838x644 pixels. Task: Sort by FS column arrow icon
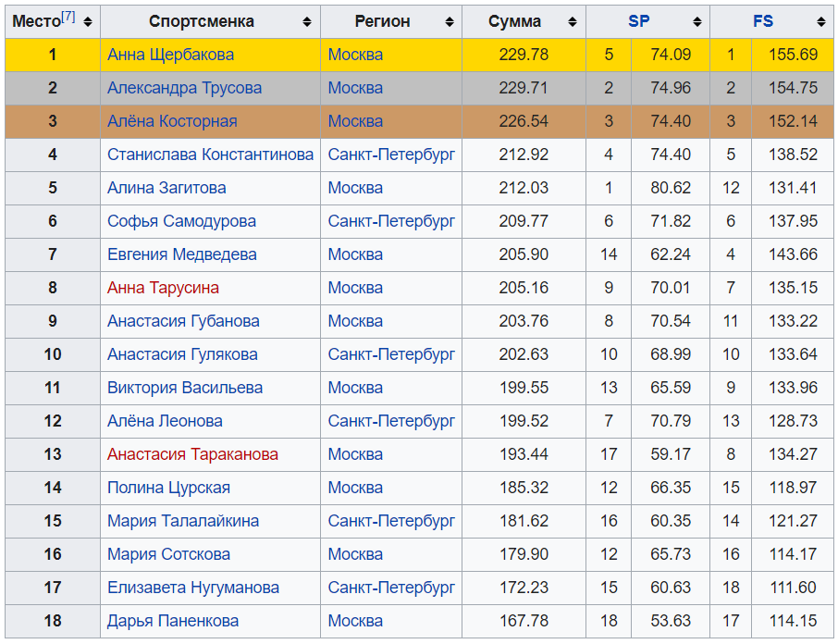coord(820,21)
